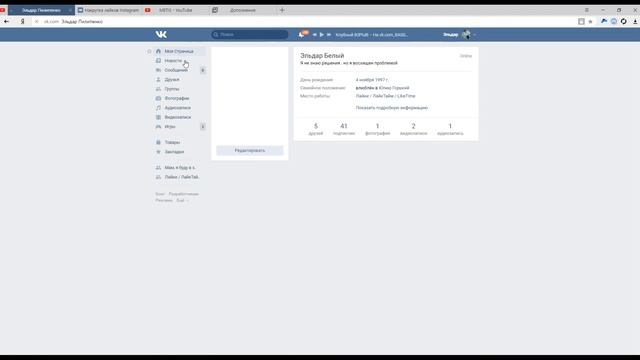
Task: Click the home icon beside Моя Страница
Action: point(158,51)
